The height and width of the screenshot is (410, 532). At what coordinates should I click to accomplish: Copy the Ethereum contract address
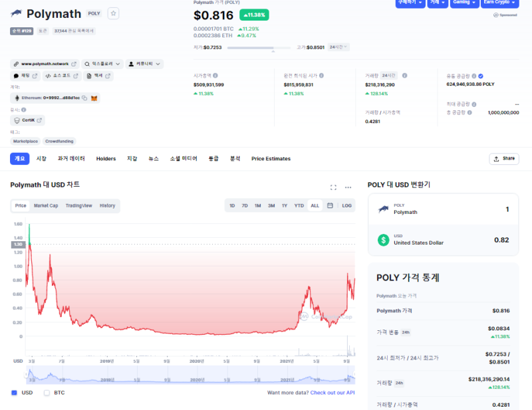click(84, 98)
